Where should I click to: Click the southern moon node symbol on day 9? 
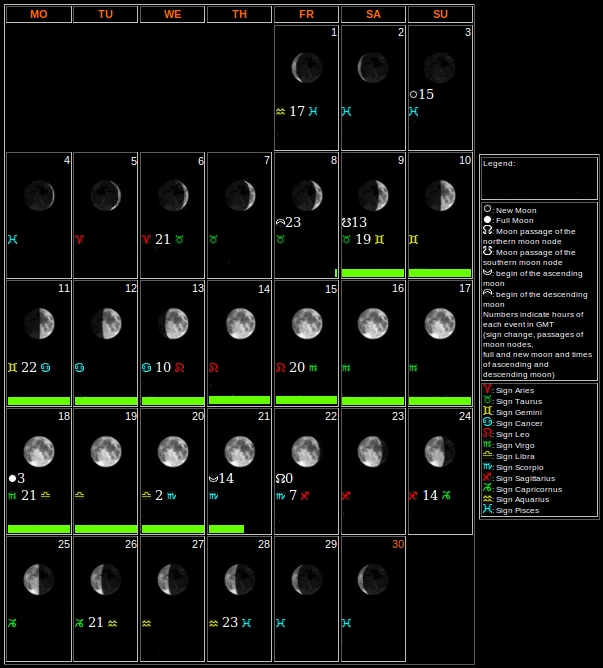tap(346, 222)
